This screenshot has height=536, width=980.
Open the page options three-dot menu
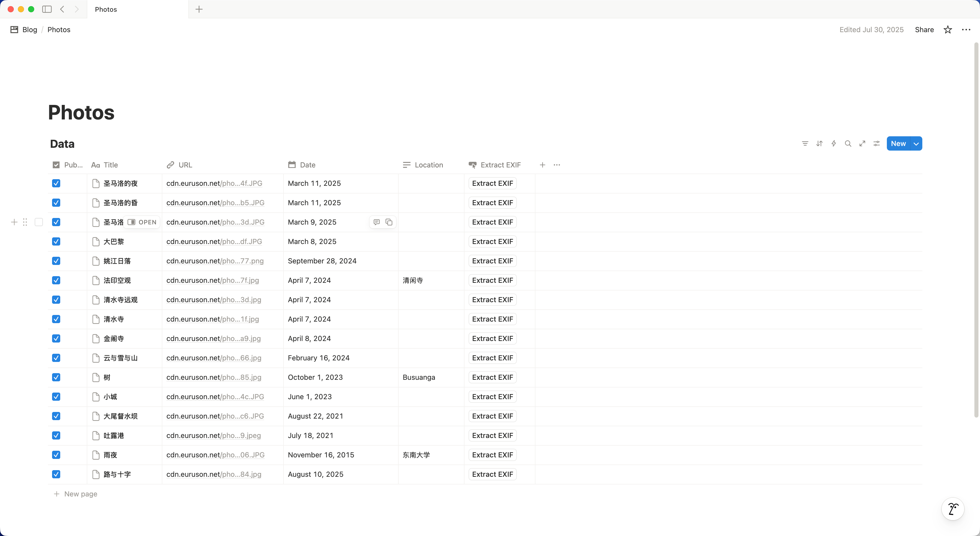point(966,30)
